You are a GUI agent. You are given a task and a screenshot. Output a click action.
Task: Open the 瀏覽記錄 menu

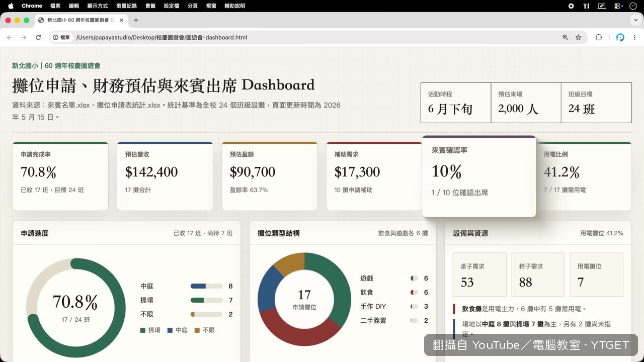126,6
